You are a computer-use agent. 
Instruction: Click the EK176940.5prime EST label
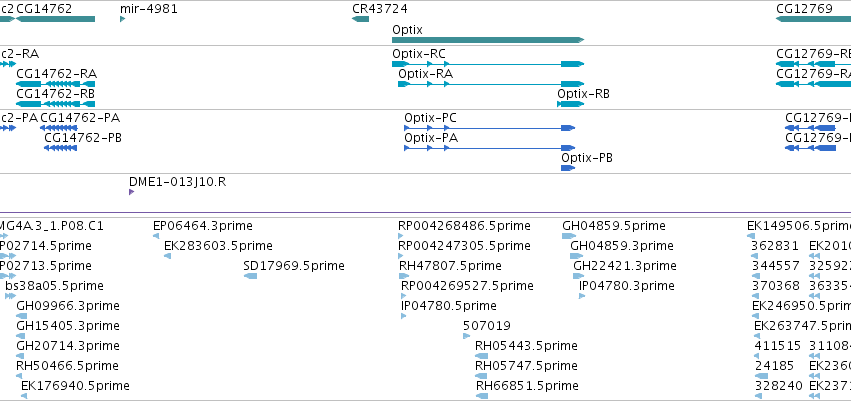[75, 386]
